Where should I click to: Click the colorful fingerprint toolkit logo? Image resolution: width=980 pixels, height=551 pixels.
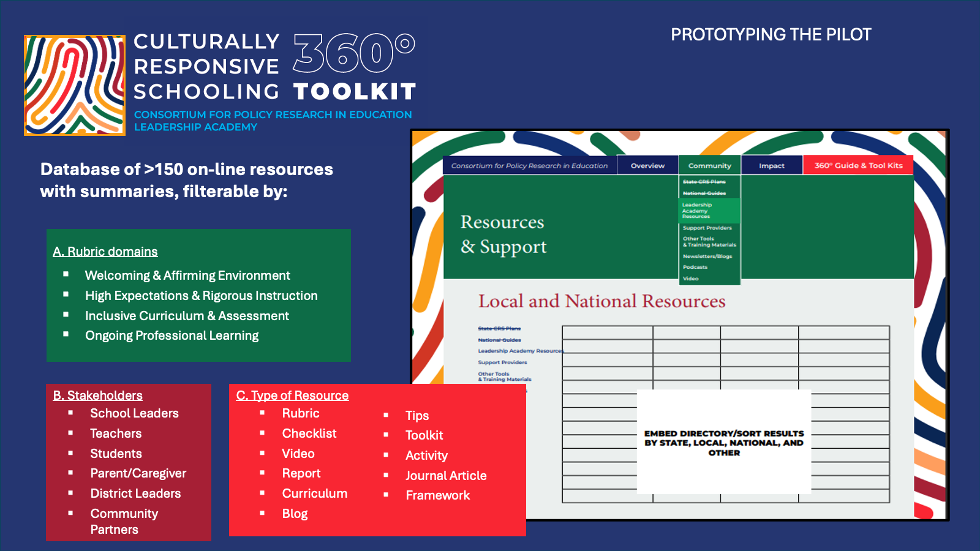coord(75,85)
